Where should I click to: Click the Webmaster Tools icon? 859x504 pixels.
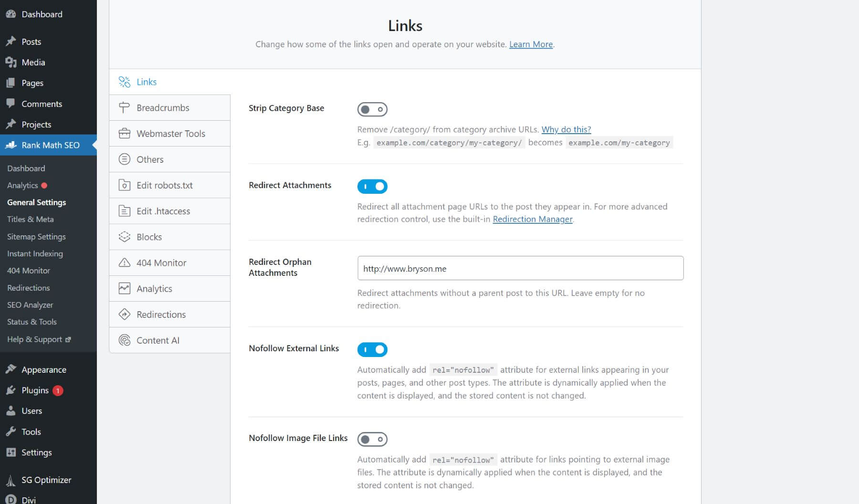(124, 133)
